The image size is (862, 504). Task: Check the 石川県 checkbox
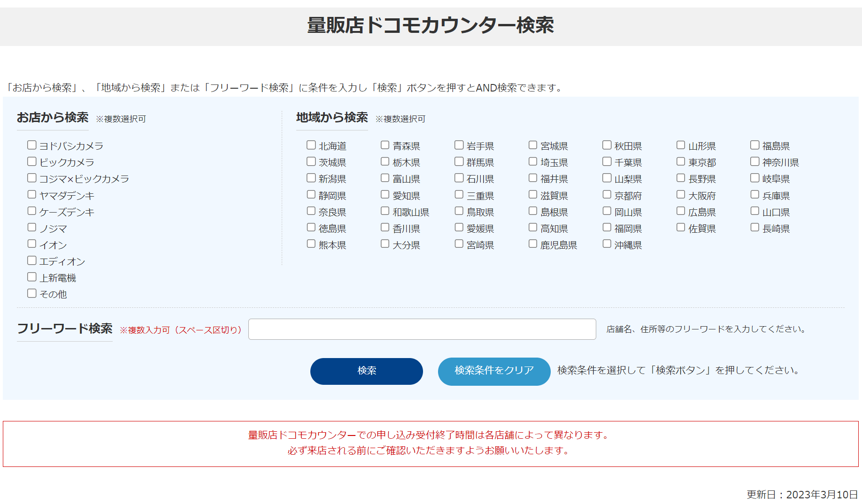[459, 178]
